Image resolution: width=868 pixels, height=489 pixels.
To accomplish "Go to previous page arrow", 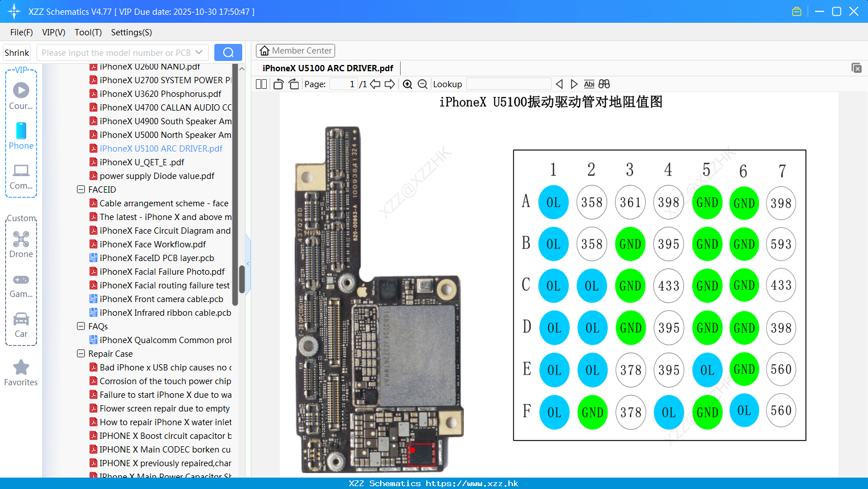I will [375, 84].
